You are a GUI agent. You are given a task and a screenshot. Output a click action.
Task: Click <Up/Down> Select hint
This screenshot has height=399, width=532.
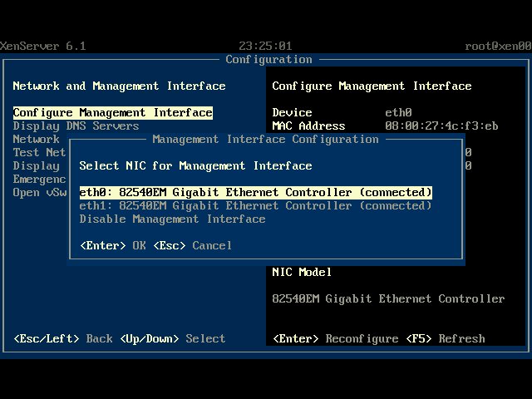point(173,338)
